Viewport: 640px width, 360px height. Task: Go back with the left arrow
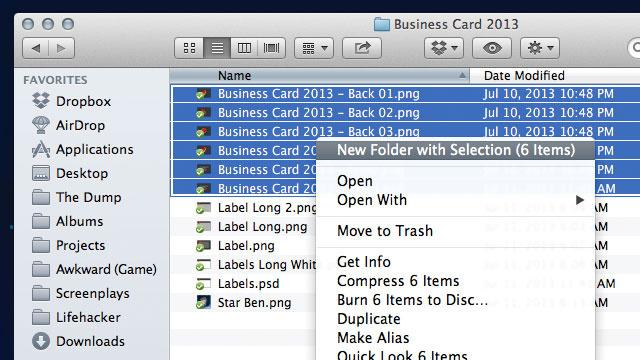tap(36, 48)
